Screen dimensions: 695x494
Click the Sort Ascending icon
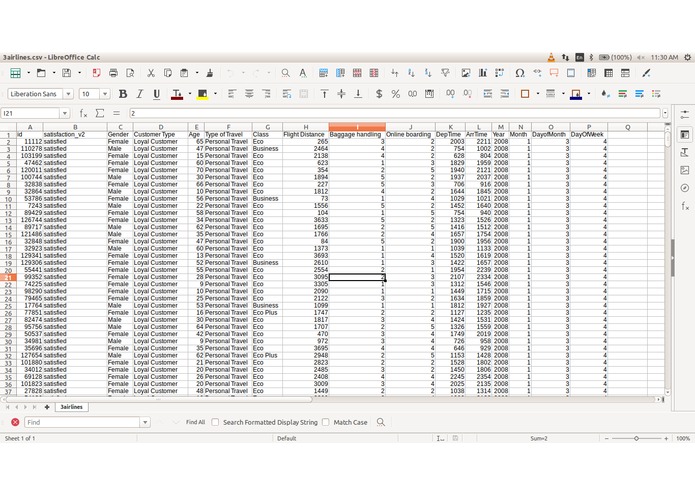[x=411, y=73]
